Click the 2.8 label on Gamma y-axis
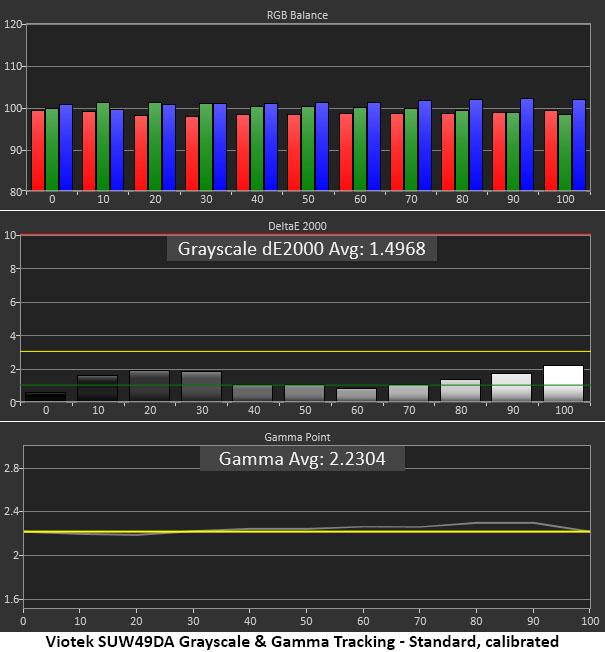 [11, 468]
